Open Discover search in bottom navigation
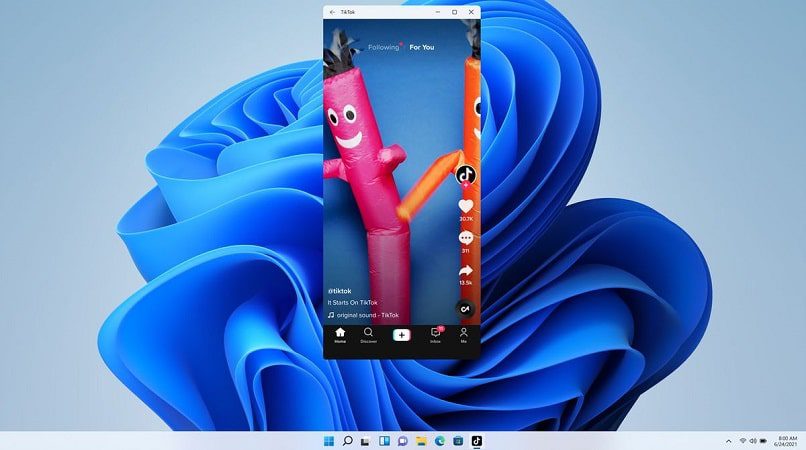The image size is (806, 450). (x=368, y=335)
